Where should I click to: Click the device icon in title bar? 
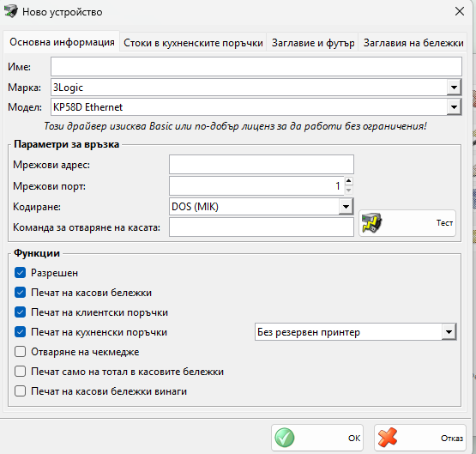(10, 11)
